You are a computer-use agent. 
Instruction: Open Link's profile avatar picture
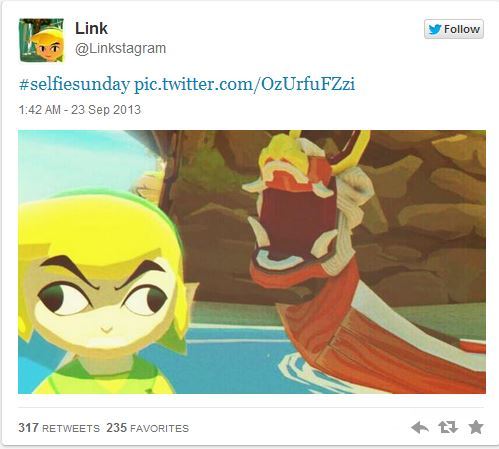(x=41, y=40)
